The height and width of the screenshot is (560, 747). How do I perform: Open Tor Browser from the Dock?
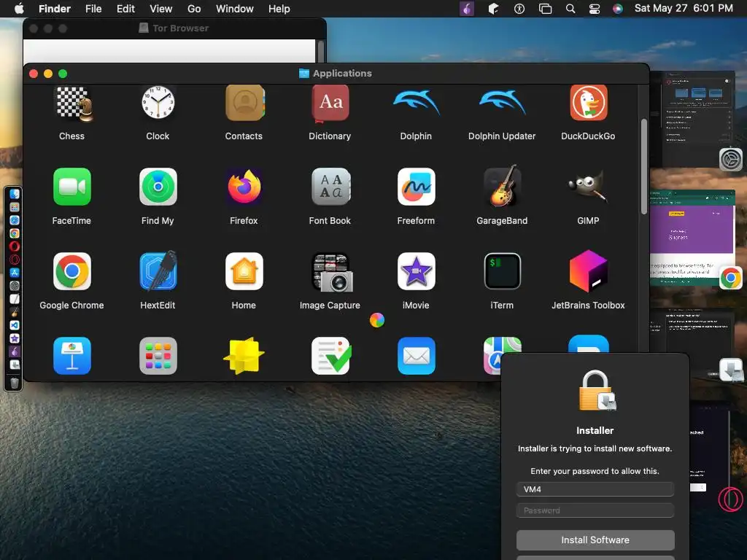(x=15, y=351)
